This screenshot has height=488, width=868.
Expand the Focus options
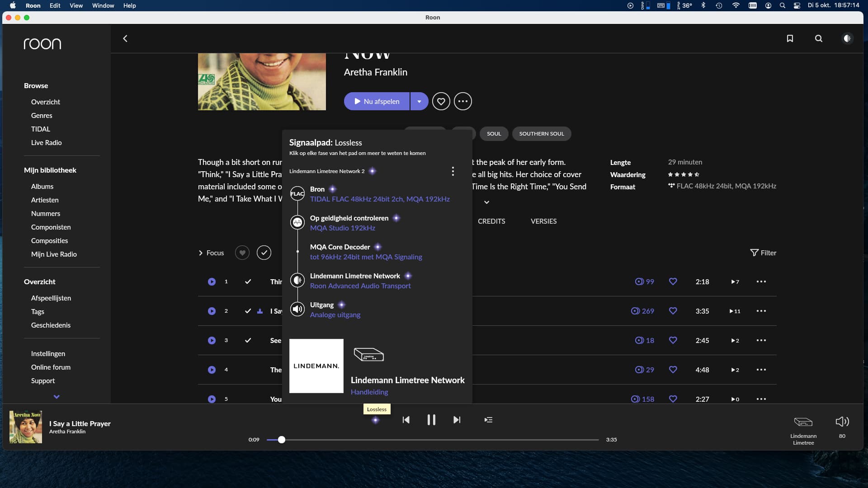211,253
